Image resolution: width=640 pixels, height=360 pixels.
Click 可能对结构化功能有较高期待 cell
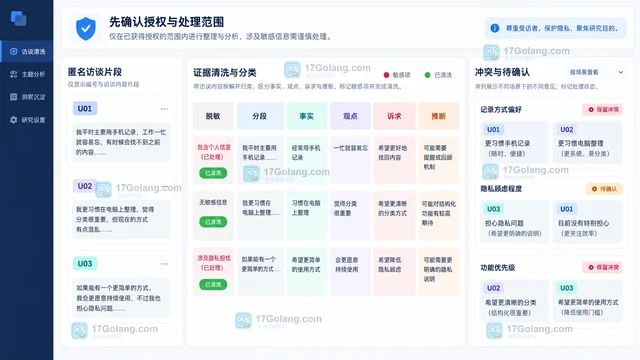tap(439, 216)
